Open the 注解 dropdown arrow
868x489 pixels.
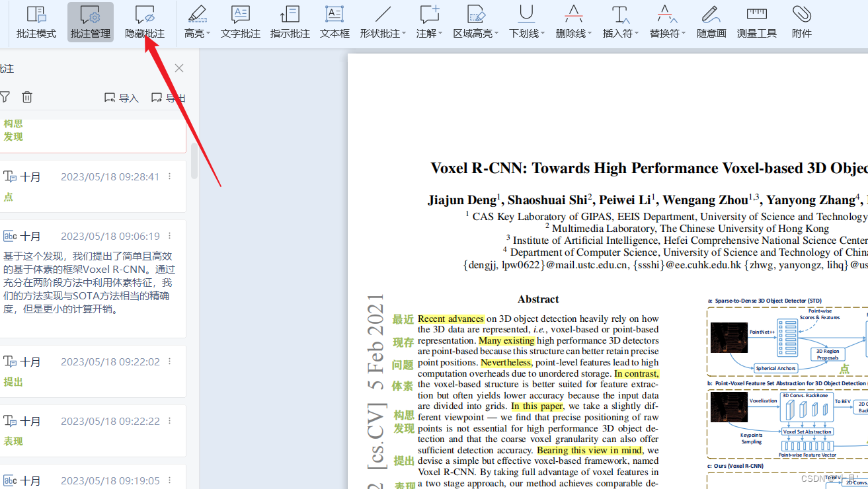click(x=440, y=33)
